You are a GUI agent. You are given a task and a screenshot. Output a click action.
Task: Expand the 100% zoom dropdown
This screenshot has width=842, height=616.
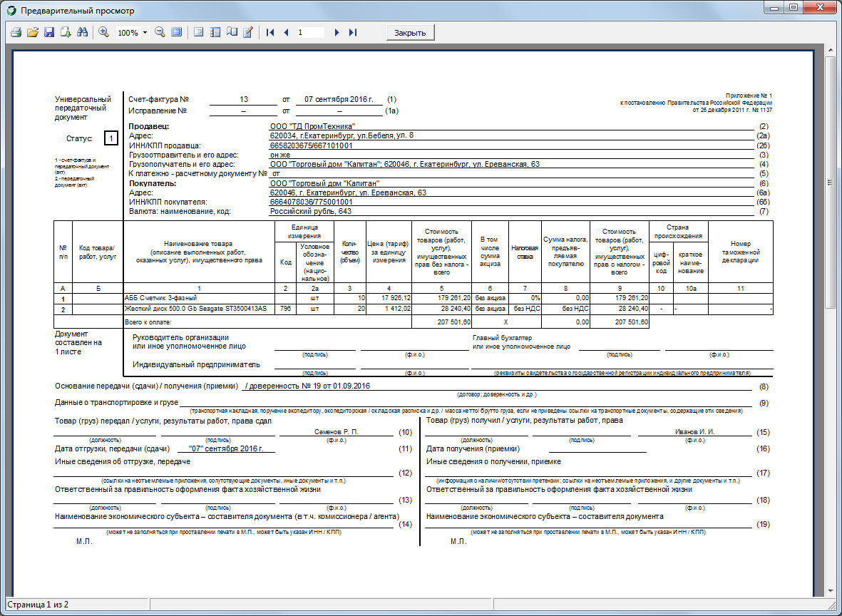pyautogui.click(x=145, y=33)
